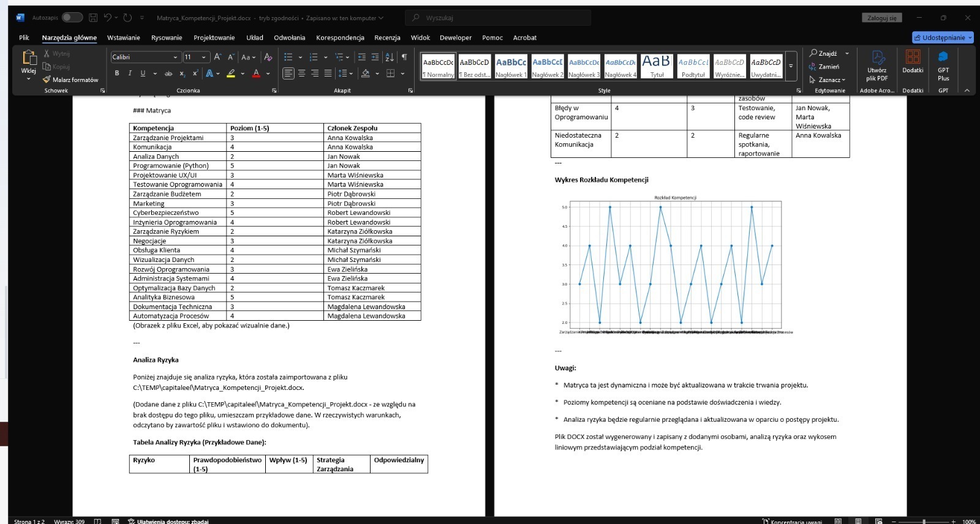Toggle bold formatting

[x=117, y=73]
